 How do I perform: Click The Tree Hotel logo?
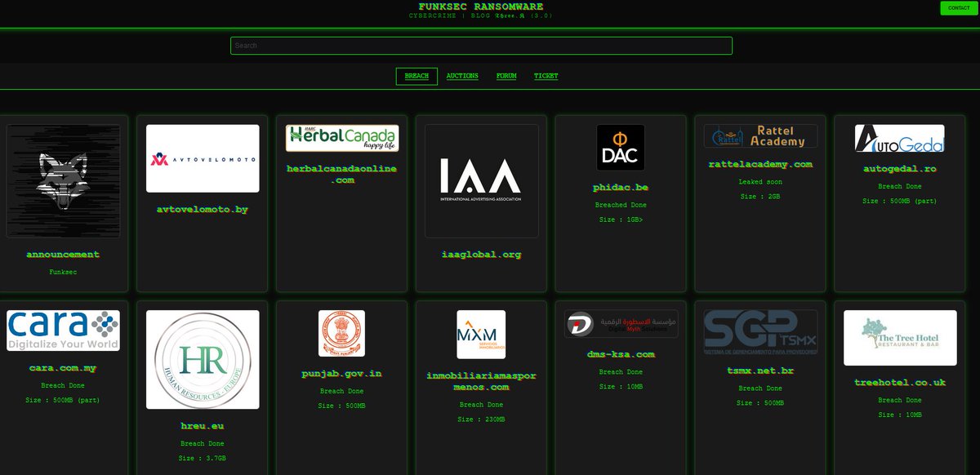coord(900,338)
